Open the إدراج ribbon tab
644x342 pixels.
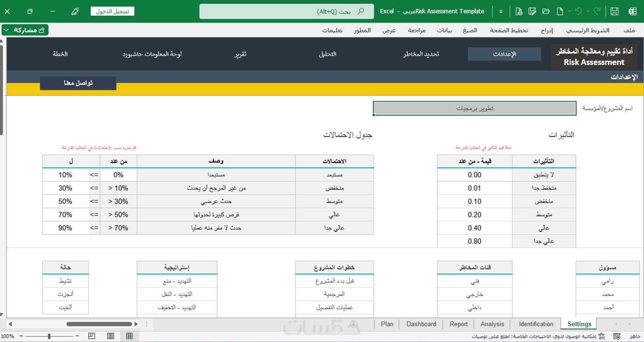(x=547, y=30)
